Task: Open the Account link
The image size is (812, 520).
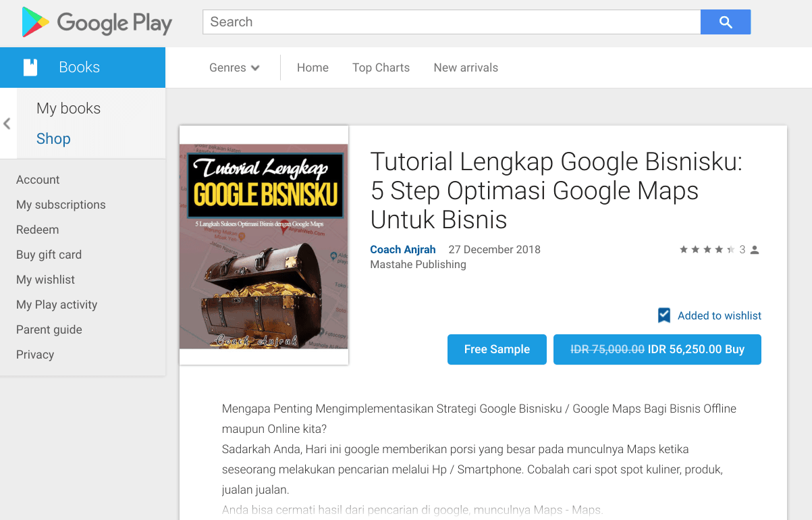Action: (x=38, y=180)
